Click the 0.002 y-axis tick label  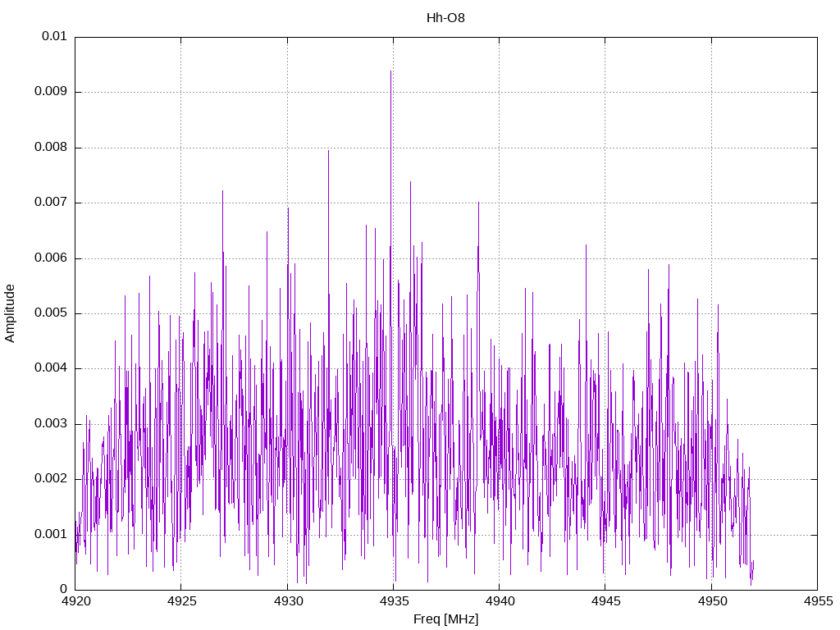51,478
